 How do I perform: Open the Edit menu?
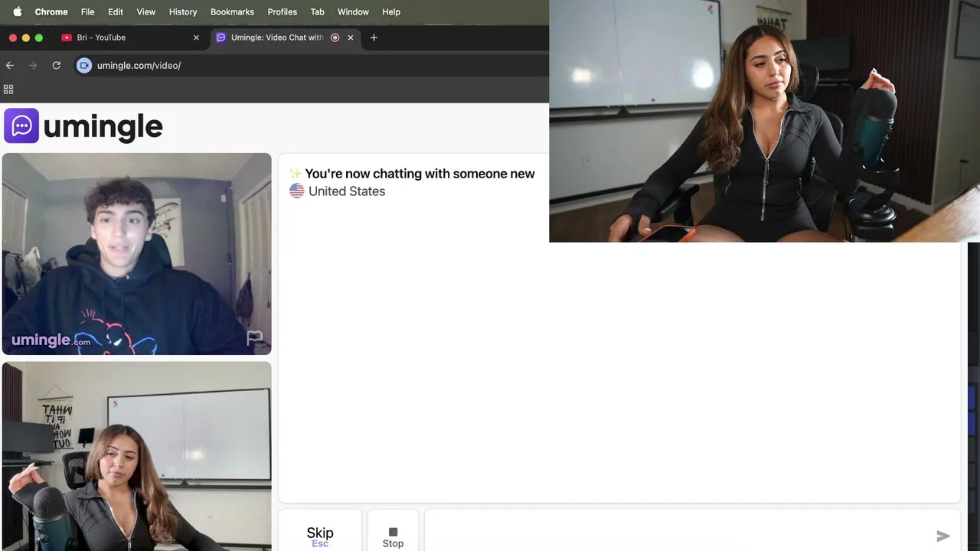click(116, 11)
